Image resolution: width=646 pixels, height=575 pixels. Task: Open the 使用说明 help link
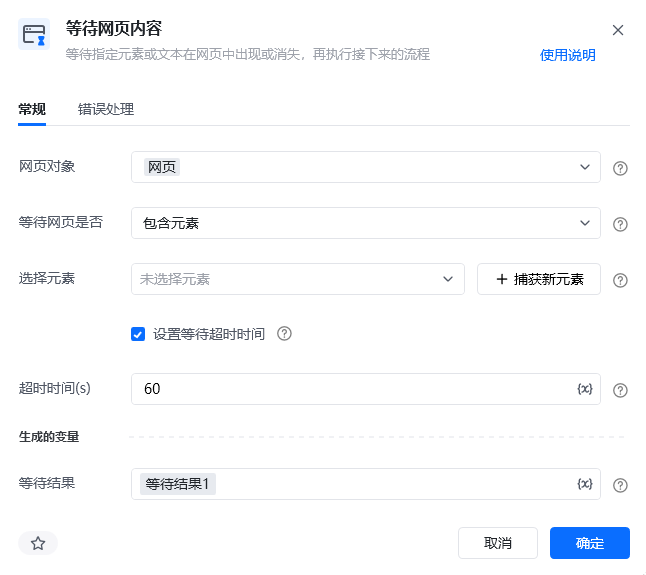[567, 55]
